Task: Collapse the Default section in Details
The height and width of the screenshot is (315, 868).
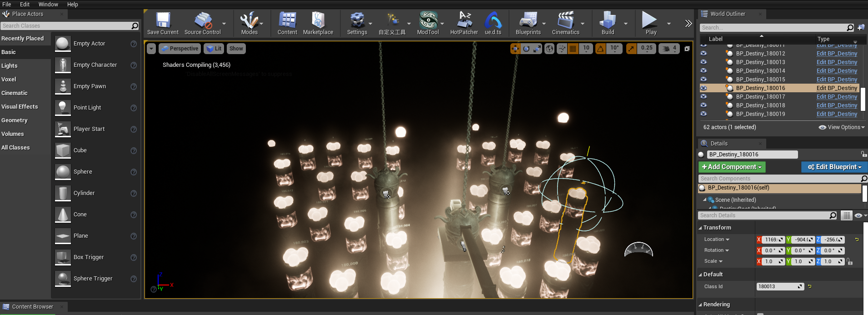Action: point(700,275)
